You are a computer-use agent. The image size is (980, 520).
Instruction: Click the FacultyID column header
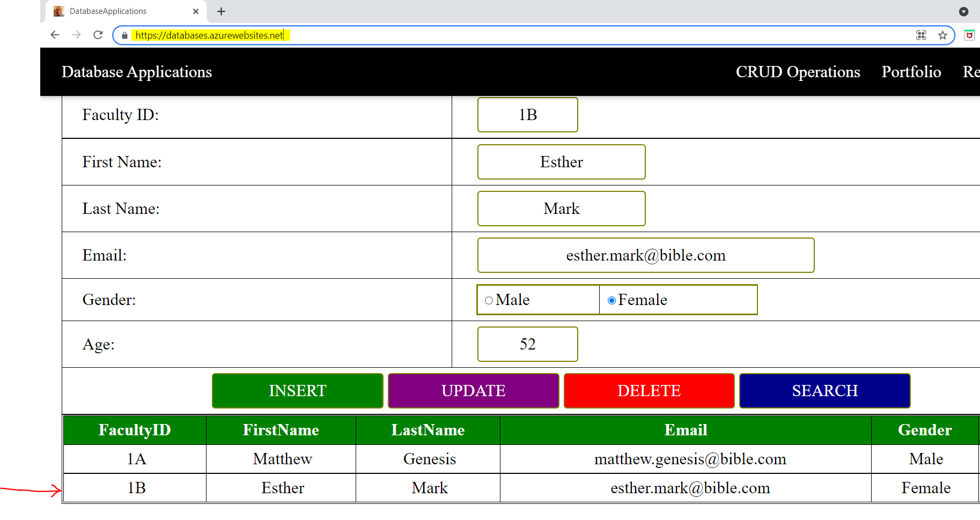(x=135, y=430)
